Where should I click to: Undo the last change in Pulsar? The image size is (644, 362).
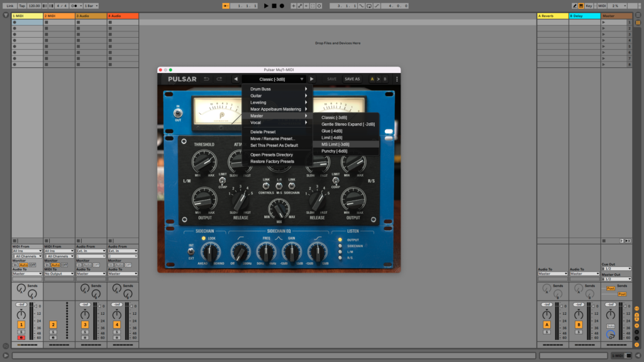click(206, 79)
